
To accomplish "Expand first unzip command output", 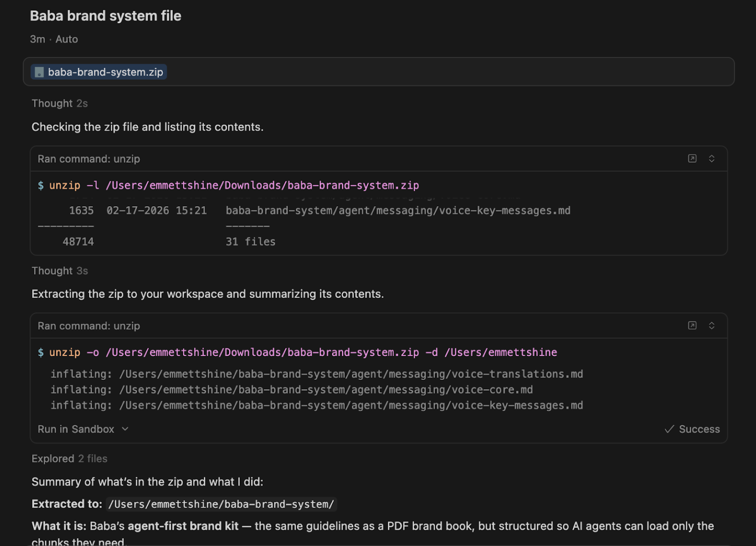I will click(711, 159).
